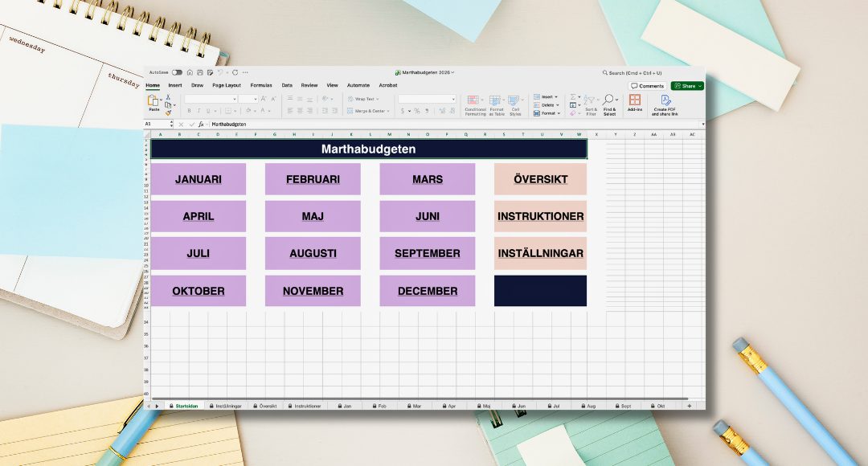Open the Page Layout ribbon tab

click(x=226, y=85)
